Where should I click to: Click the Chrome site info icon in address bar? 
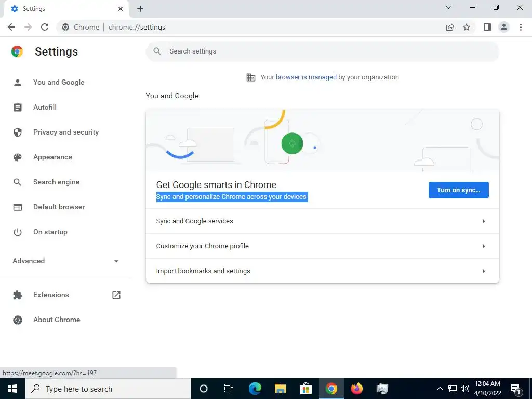65,27
